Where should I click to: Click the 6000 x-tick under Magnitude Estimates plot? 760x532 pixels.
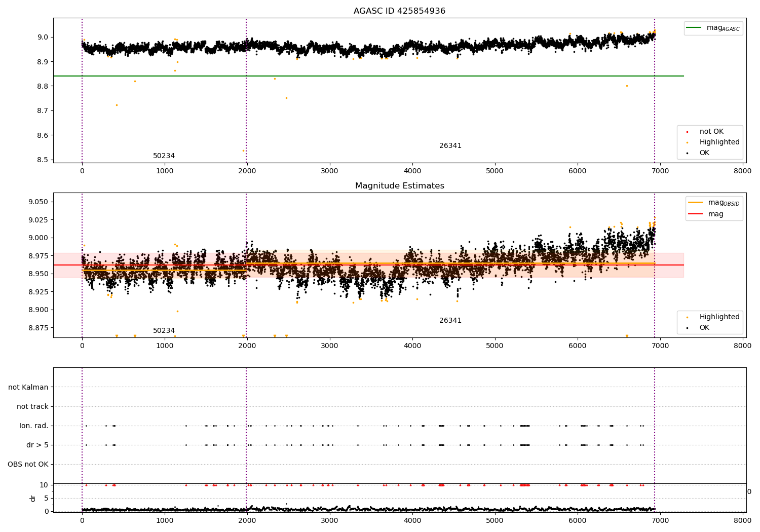578,346
